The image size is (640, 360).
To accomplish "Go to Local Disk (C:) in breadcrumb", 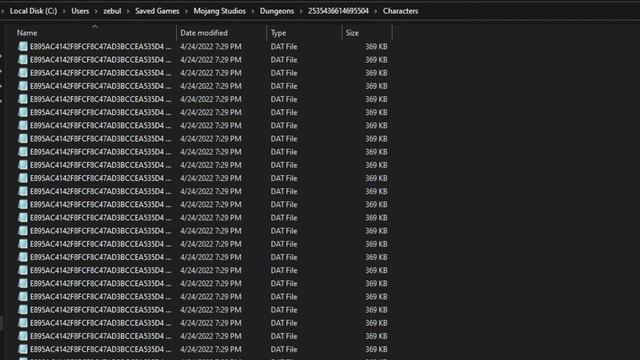I will tap(33, 11).
